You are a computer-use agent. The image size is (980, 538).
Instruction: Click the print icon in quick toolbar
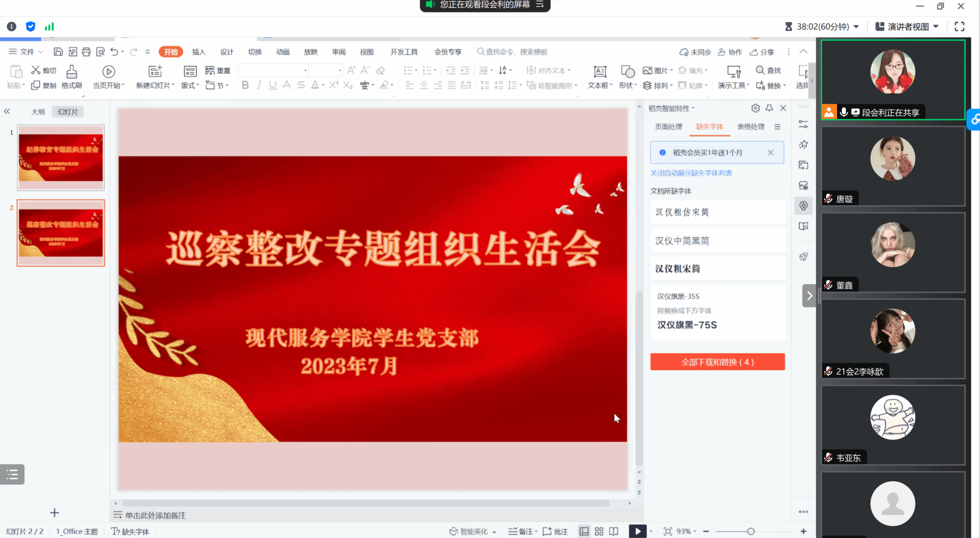pos(86,52)
